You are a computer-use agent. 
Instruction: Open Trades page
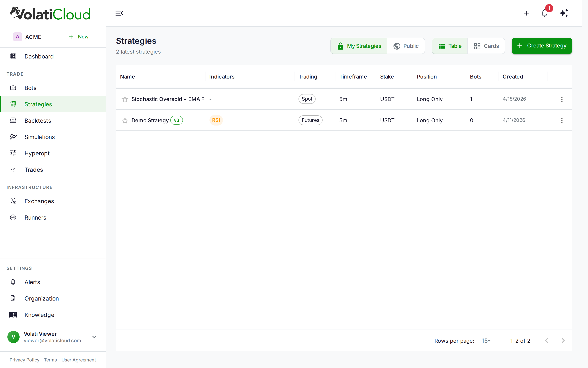click(x=53, y=170)
